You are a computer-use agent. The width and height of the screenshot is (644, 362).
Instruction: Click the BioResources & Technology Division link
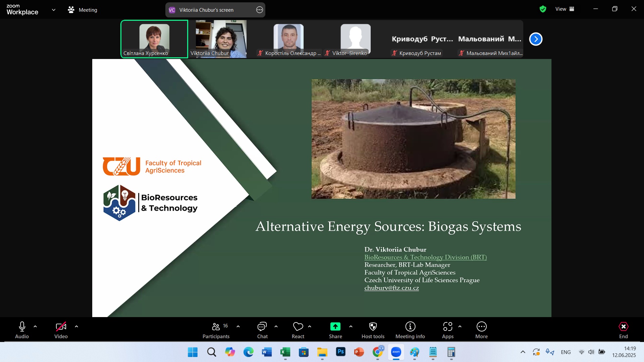point(425,257)
